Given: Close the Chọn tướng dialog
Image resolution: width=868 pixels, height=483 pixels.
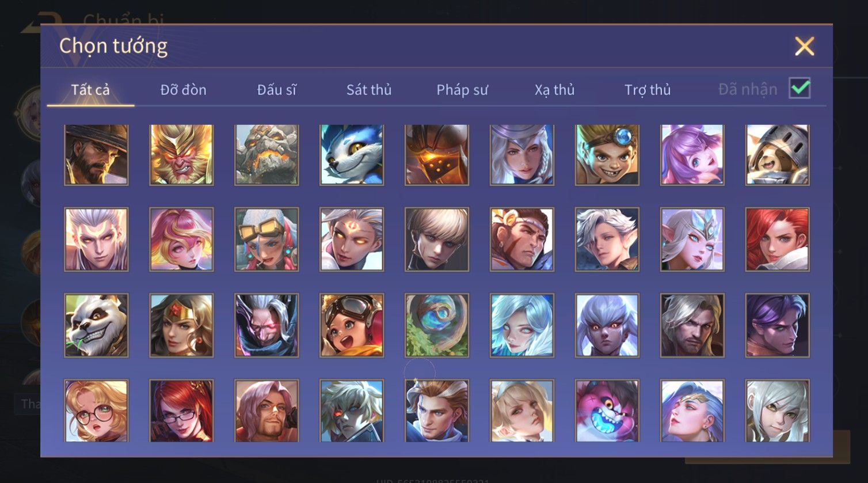Looking at the screenshot, I should (804, 46).
